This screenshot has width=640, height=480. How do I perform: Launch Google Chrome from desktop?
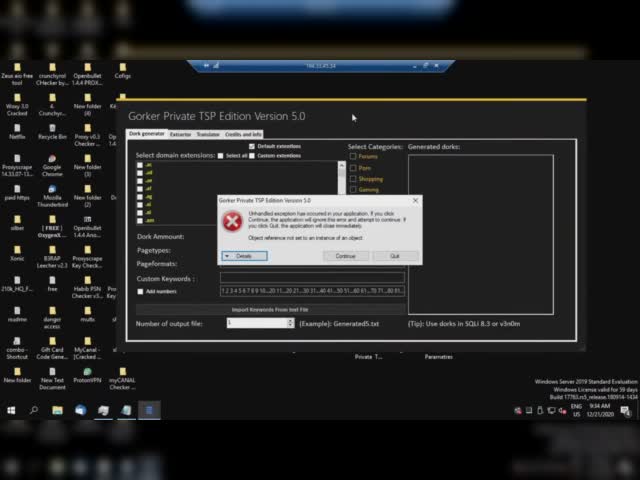(52, 165)
